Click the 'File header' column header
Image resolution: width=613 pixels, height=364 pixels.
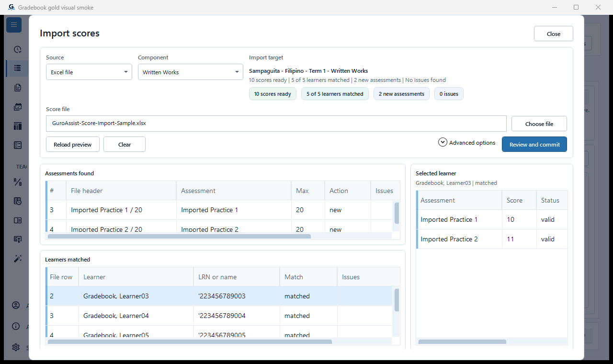point(121,191)
